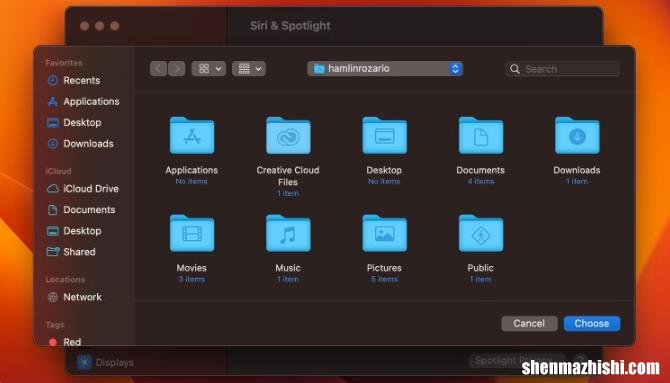Image resolution: width=670 pixels, height=383 pixels.
Task: Click the forward navigation arrow
Action: coord(176,68)
